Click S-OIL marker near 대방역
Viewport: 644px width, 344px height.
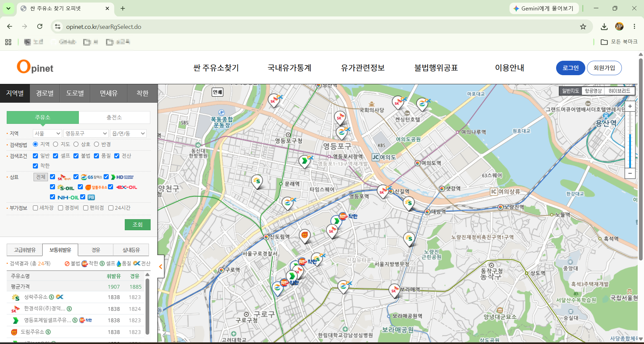click(x=409, y=204)
